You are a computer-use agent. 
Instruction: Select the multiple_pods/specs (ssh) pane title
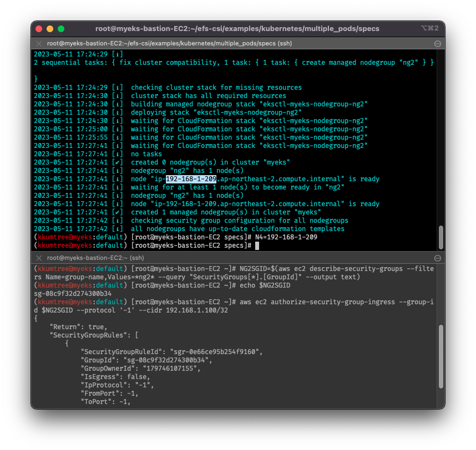[169, 43]
